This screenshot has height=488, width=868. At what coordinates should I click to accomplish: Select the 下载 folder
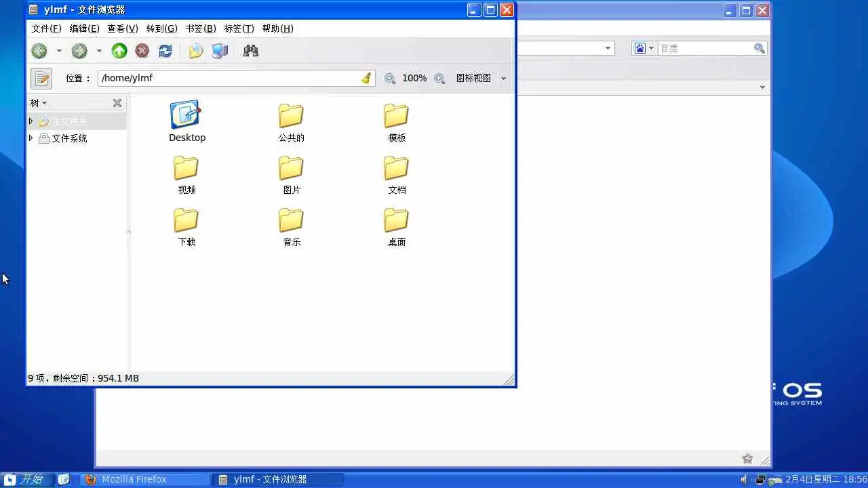pyautogui.click(x=186, y=227)
